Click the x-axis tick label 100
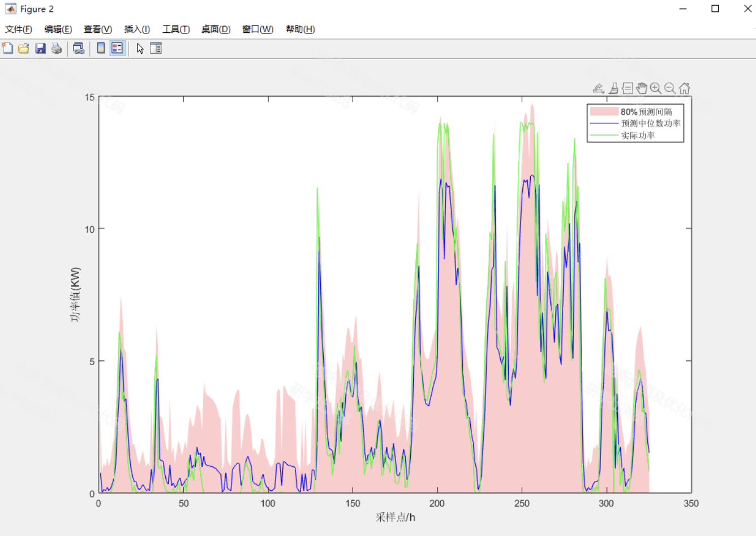This screenshot has height=536, width=756. (x=268, y=503)
